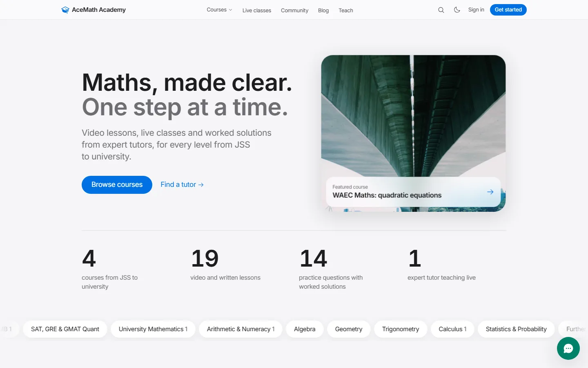Click the arrow on the featured course card
This screenshot has width=588, height=368.
pyautogui.click(x=490, y=192)
